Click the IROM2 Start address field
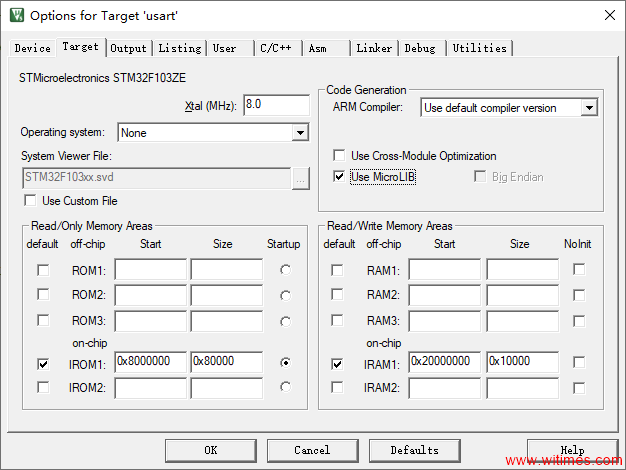 tap(151, 389)
